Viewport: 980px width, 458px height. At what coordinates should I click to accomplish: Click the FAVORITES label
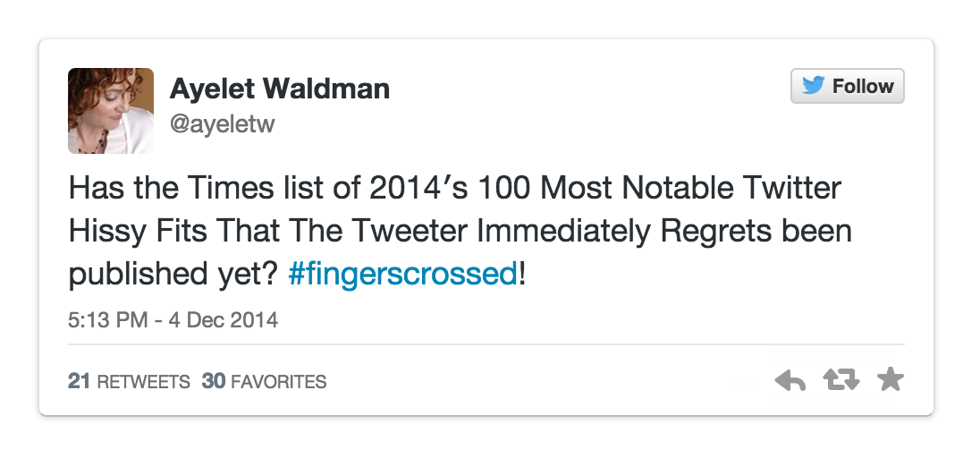click(x=278, y=382)
